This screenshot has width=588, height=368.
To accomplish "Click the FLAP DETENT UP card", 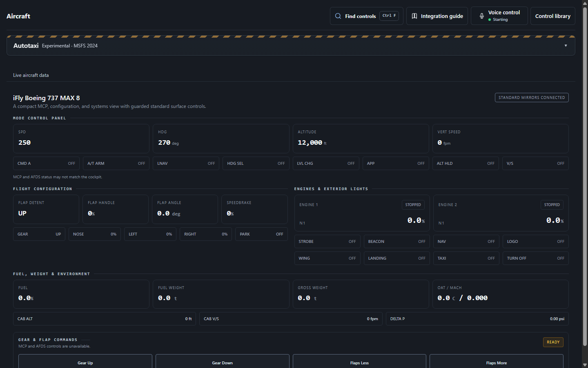I will point(46,209).
